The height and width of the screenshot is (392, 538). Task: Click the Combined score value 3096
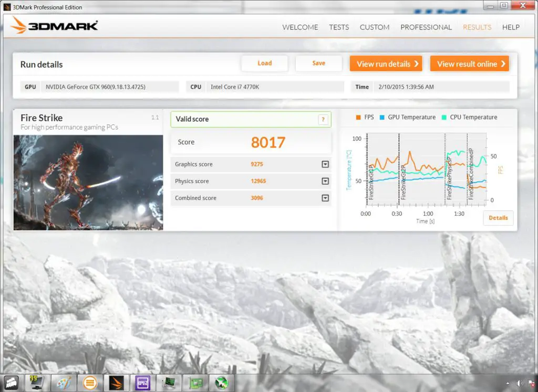click(x=257, y=198)
